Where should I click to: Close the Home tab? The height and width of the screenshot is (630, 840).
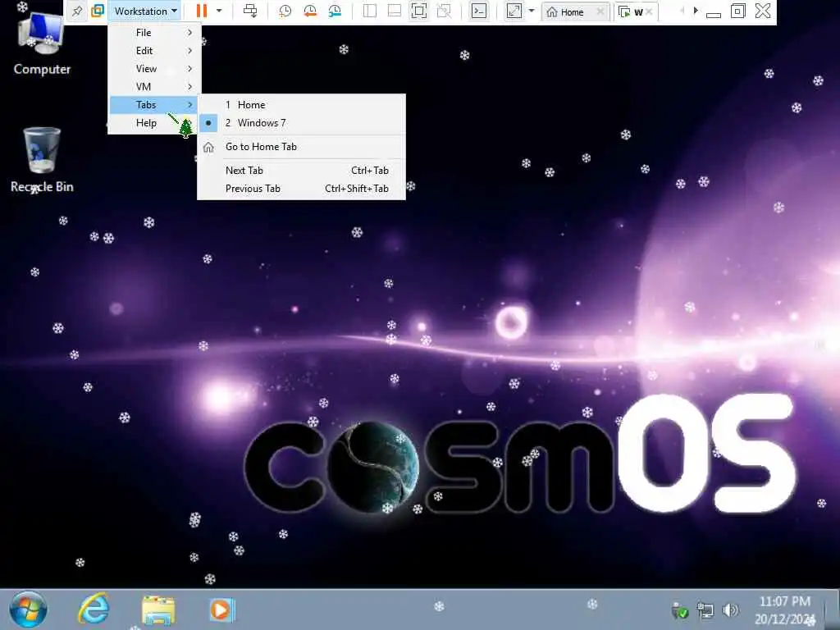(600, 11)
